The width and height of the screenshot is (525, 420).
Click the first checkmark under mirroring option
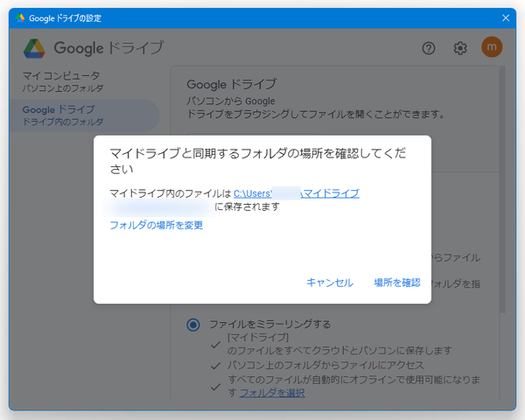(215, 342)
